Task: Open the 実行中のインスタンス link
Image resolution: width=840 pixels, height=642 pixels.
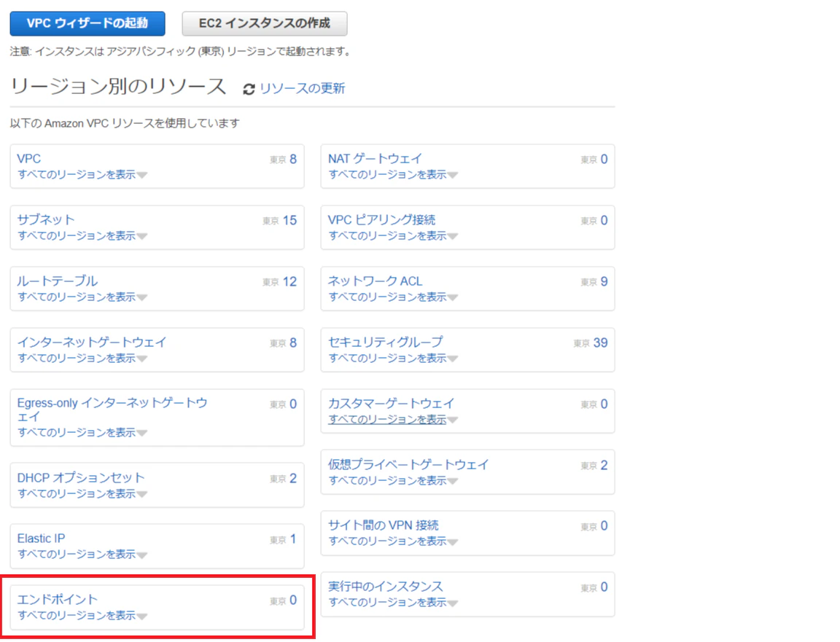Action: tap(385, 587)
